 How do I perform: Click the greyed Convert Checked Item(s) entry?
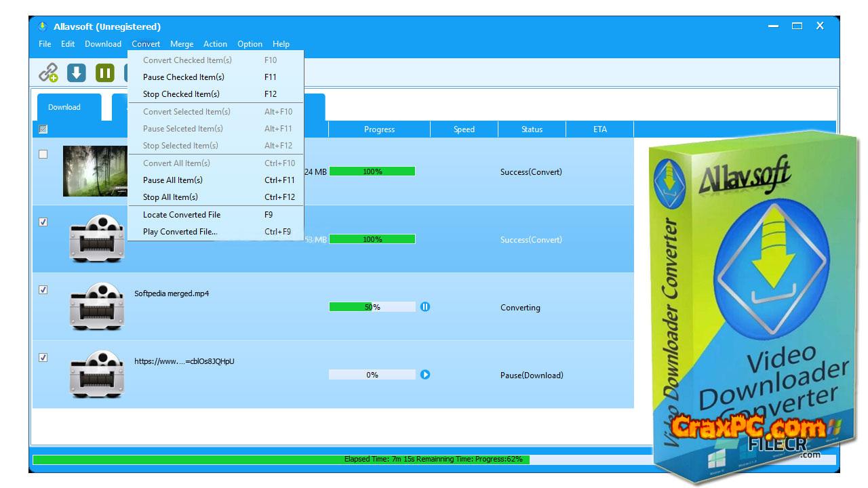click(216, 60)
